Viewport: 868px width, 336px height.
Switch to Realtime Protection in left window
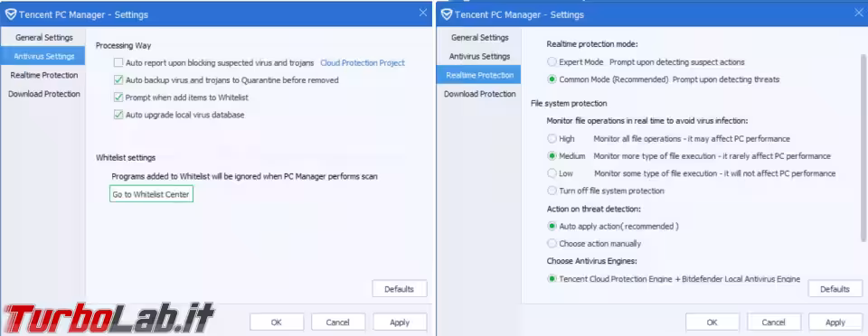point(43,75)
